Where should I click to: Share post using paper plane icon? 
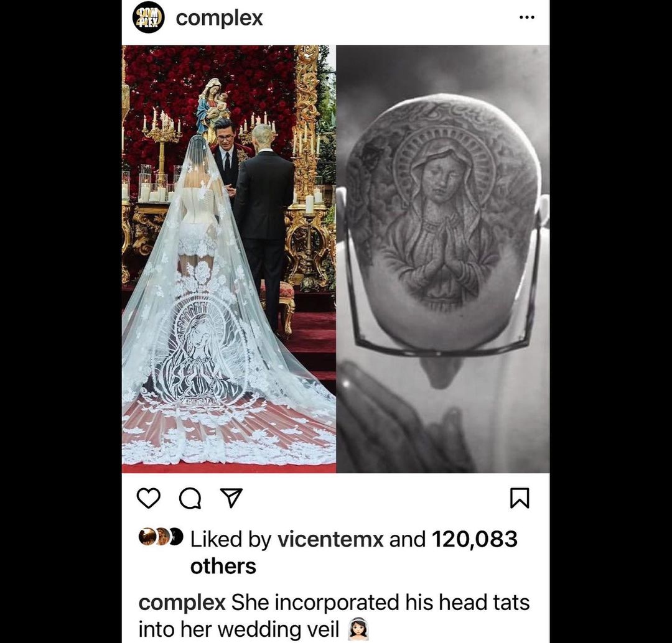[x=231, y=497]
